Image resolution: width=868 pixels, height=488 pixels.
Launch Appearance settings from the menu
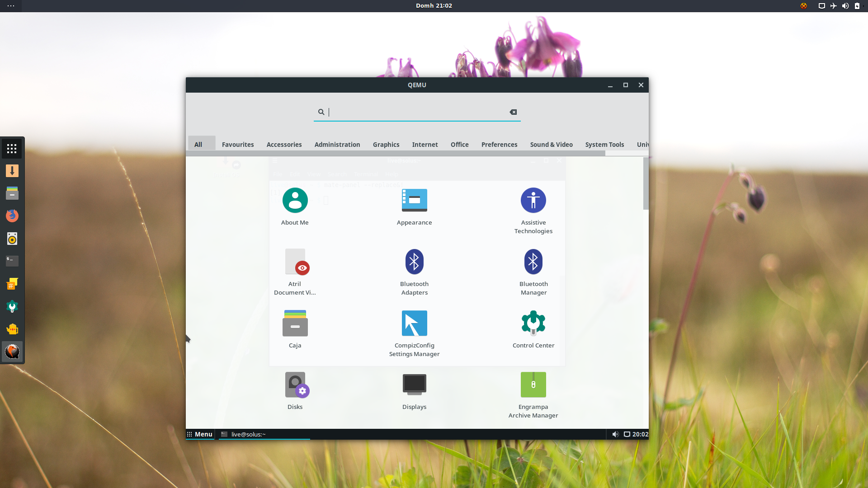tap(414, 200)
